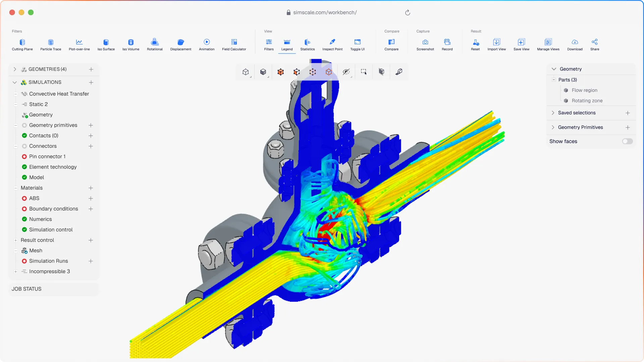Share the project
The width and height of the screenshot is (644, 362).
[595, 44]
